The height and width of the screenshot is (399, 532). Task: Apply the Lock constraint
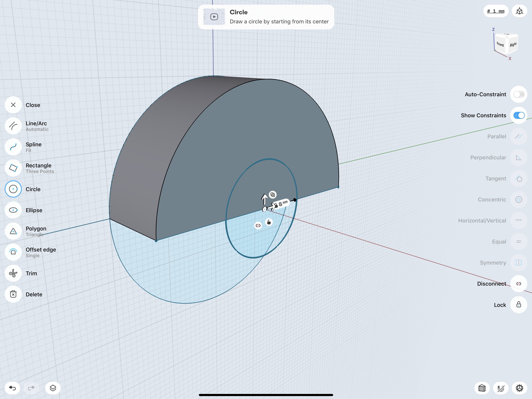(x=518, y=305)
